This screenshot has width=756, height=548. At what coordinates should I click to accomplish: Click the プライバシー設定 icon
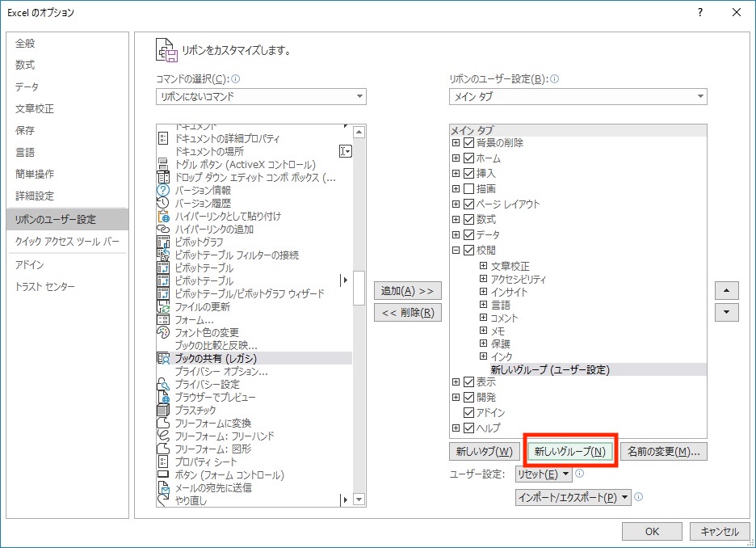(163, 385)
